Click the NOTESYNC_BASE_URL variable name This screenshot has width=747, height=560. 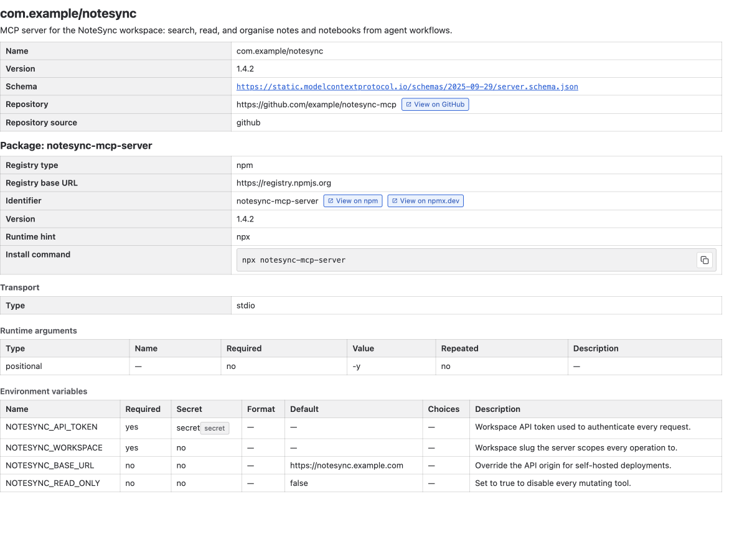coord(50,465)
